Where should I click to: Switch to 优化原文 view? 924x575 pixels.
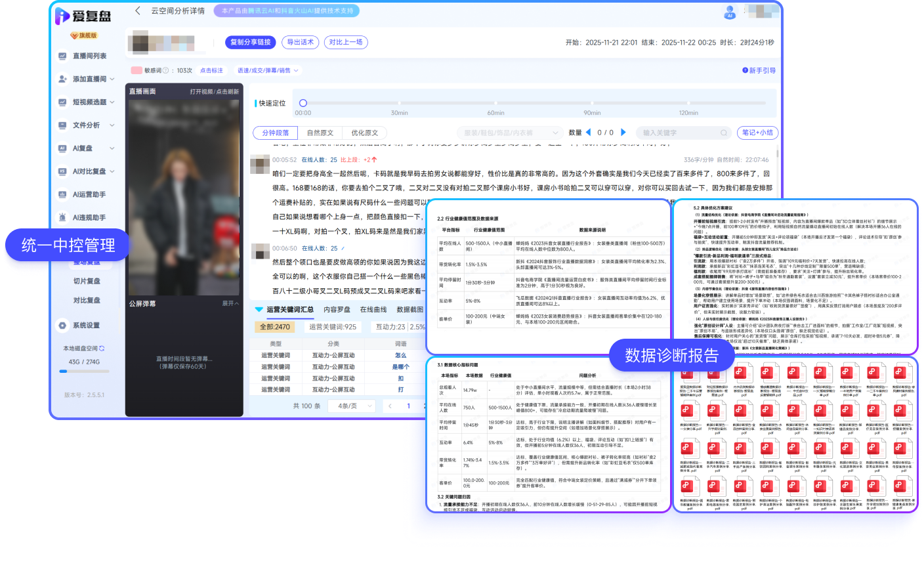click(364, 133)
